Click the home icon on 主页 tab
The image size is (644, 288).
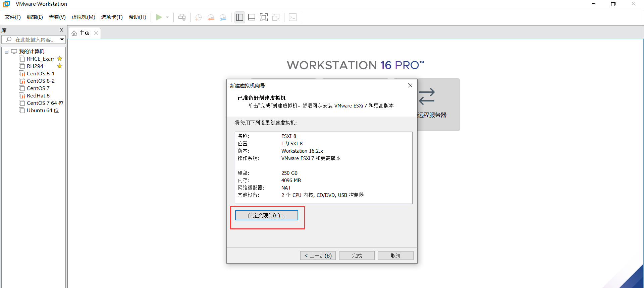74,33
